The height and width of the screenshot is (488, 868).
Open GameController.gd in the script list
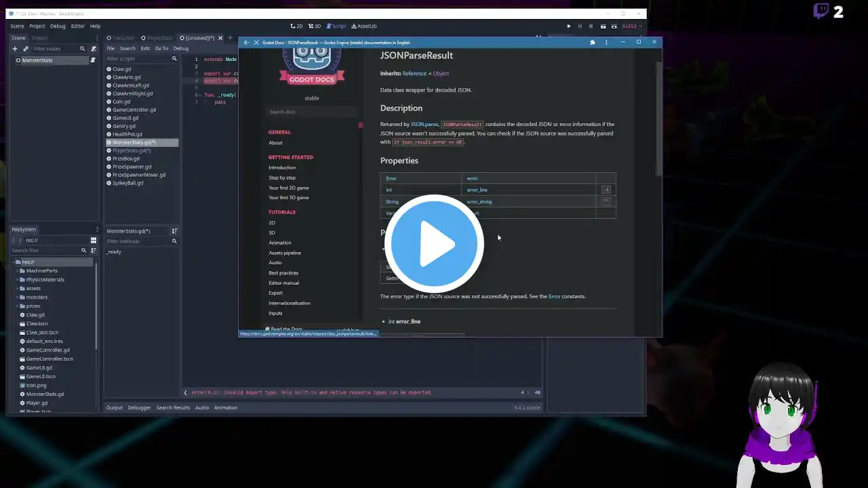[134, 110]
